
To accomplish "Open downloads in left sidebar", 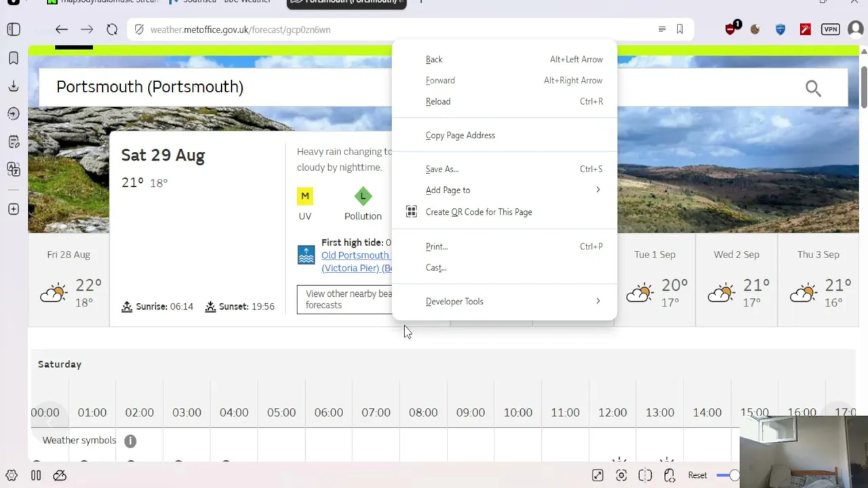I will tap(14, 86).
